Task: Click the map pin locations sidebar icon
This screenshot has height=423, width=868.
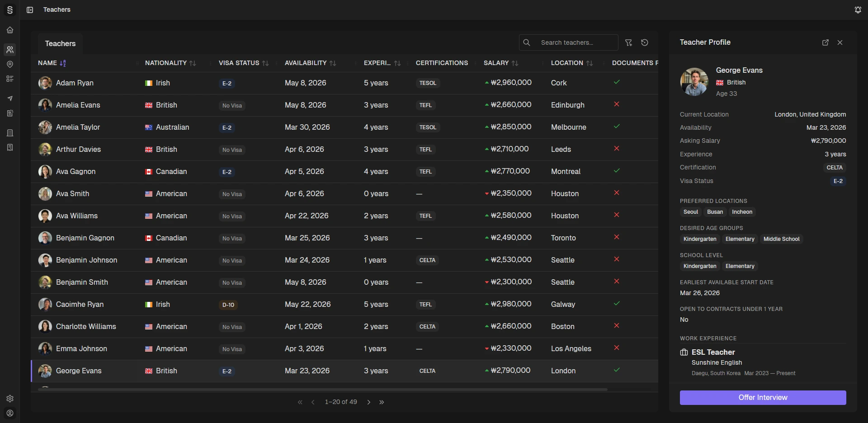Action: (10, 65)
